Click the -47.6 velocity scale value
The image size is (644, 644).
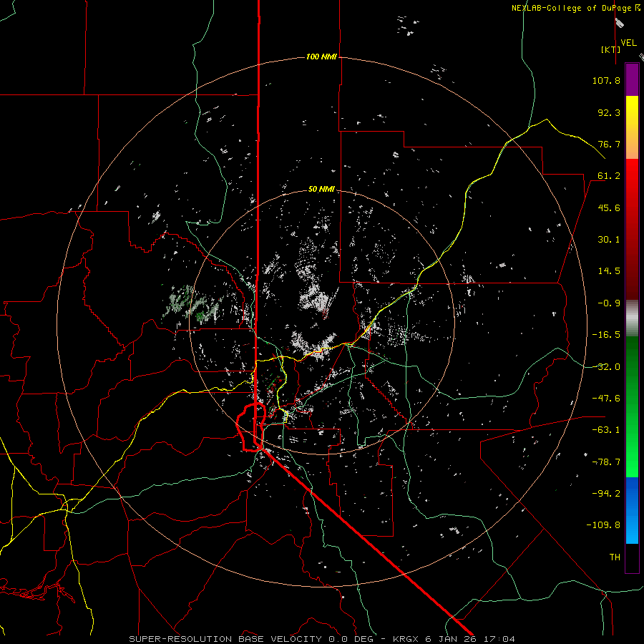coord(606,399)
